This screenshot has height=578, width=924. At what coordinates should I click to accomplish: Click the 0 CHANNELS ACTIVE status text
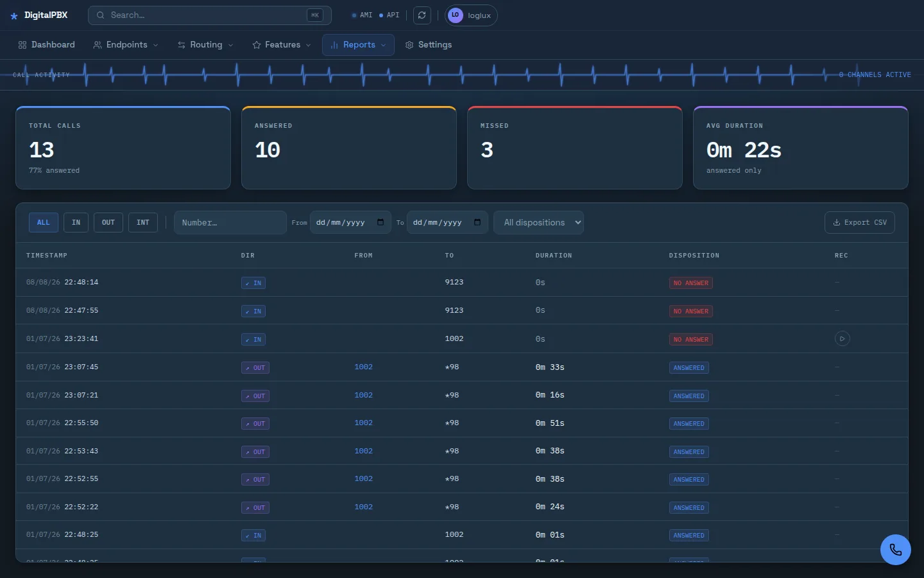click(875, 75)
